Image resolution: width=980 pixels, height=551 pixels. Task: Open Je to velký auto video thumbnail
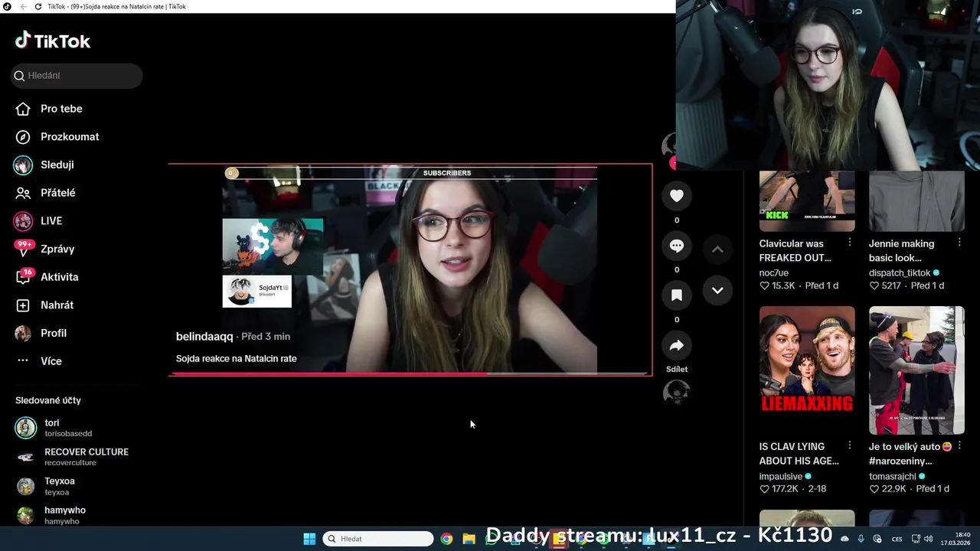click(x=916, y=370)
